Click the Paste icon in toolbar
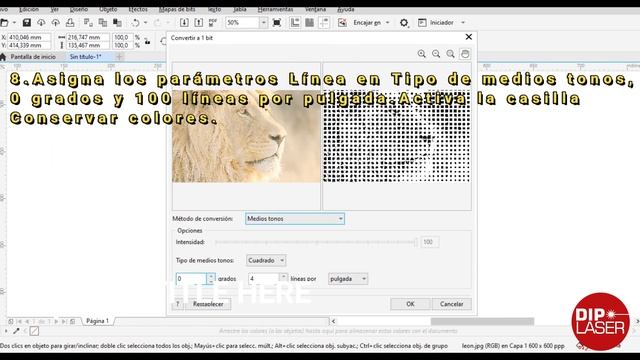This screenshot has width=640, height=360. point(118,22)
